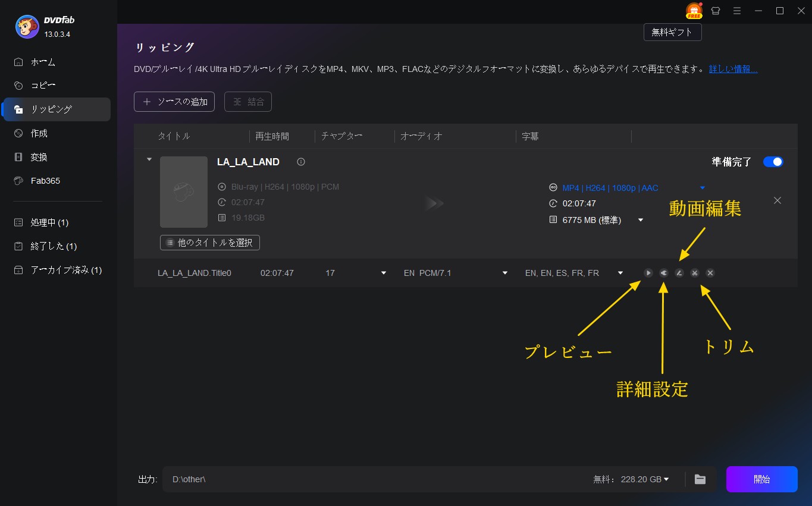Click the DVDFab monkey logo
Screen dimensions: 812x506
tap(27, 26)
